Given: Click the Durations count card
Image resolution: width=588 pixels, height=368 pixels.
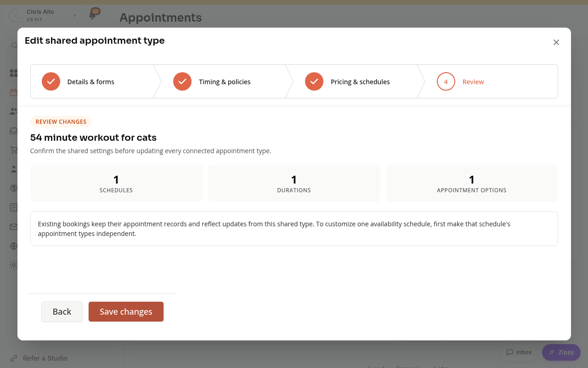Looking at the screenshot, I should 294,183.
